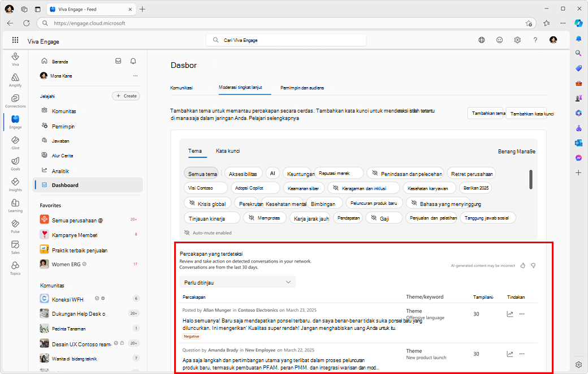Screen dimensions: 588x374
Task: Open Copilot icon in browser sidebar
Action: pyautogui.click(x=578, y=23)
